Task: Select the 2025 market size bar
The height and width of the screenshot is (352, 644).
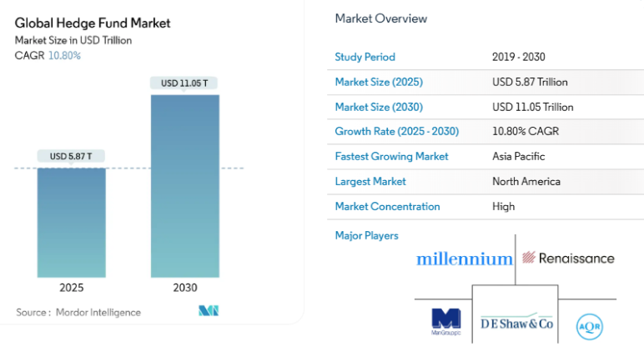Action: pos(71,222)
